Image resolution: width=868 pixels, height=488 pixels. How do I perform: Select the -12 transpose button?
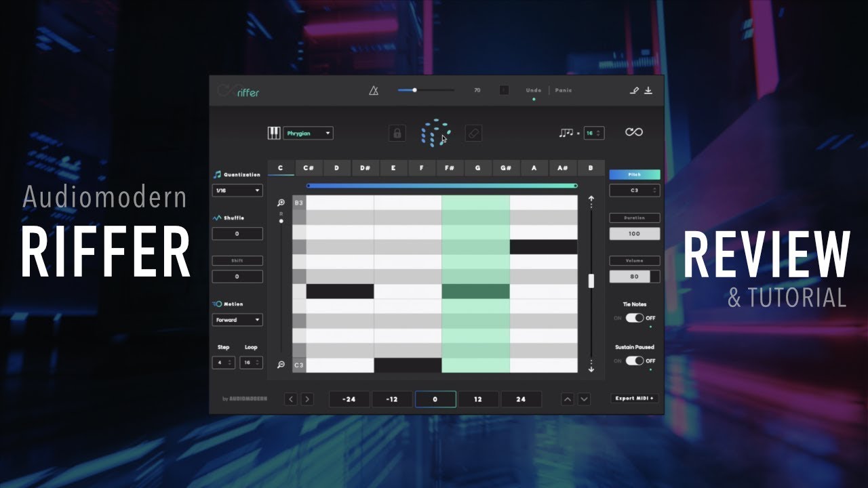(392, 399)
